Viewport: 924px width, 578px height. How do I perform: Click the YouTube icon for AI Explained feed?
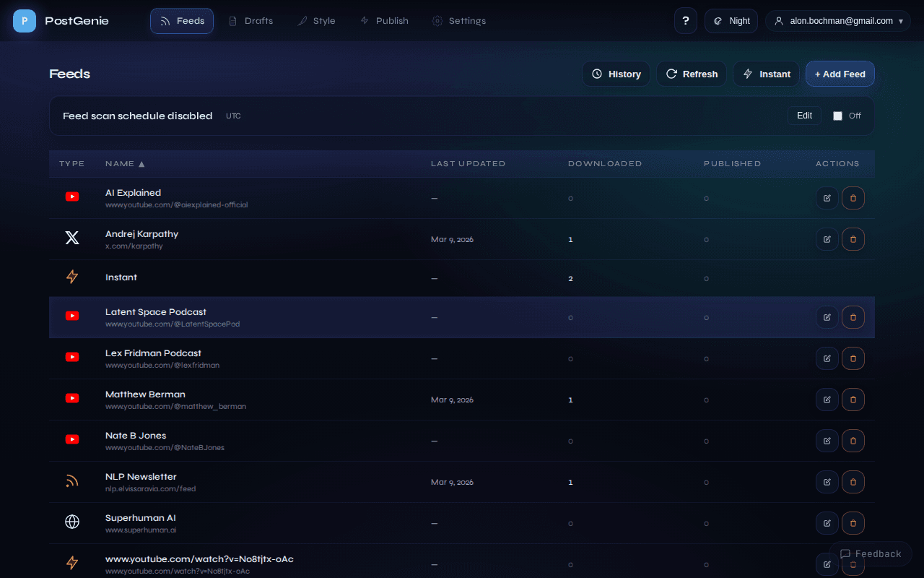click(71, 196)
